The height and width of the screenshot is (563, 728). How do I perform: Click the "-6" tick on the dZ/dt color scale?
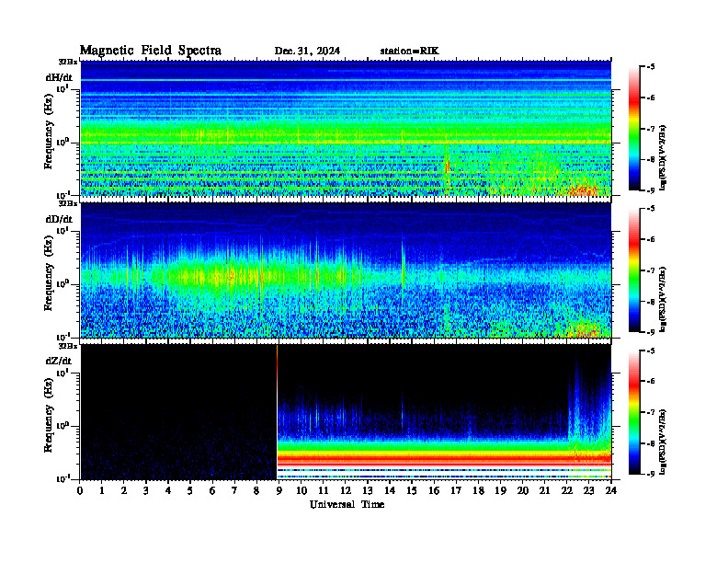coord(651,381)
